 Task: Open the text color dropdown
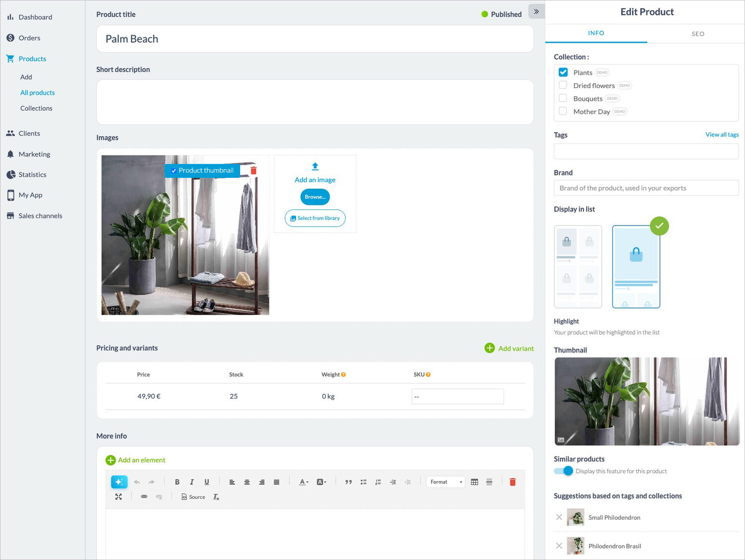[x=304, y=482]
